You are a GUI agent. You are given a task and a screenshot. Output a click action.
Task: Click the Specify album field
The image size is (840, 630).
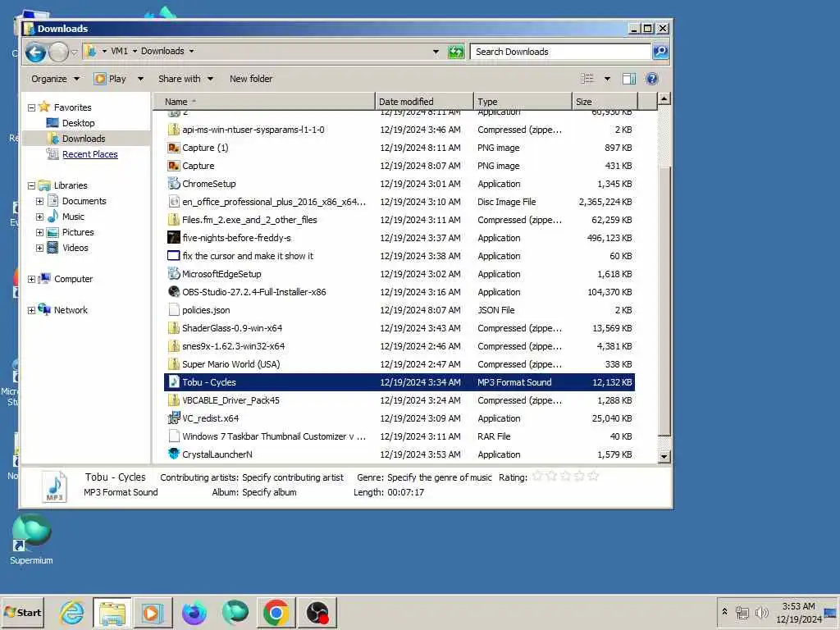(x=269, y=492)
